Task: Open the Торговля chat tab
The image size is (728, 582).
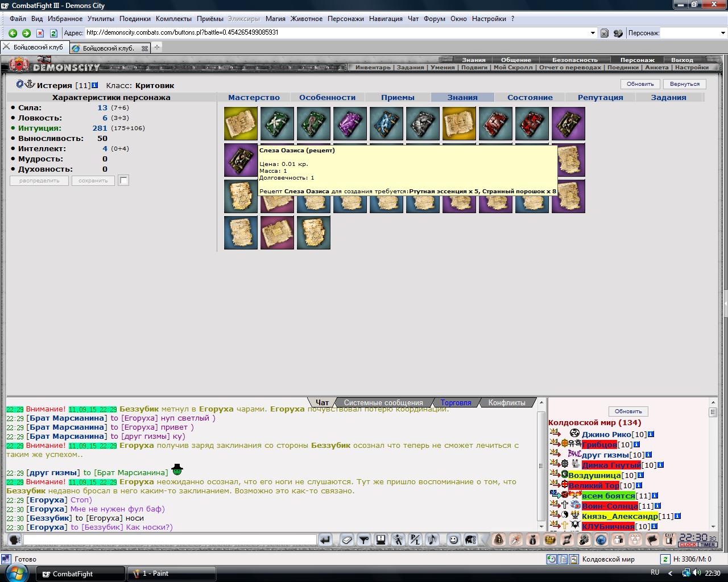Action: pos(456,402)
